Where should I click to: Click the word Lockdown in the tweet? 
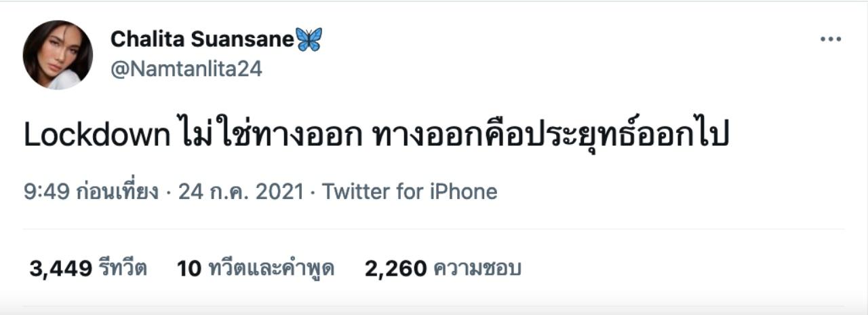96,135
